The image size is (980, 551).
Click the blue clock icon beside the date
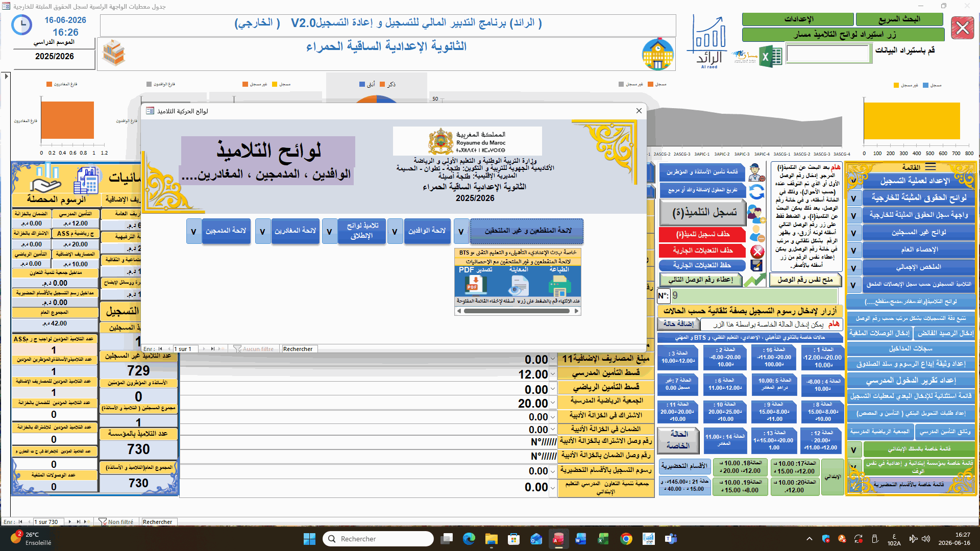click(x=21, y=25)
